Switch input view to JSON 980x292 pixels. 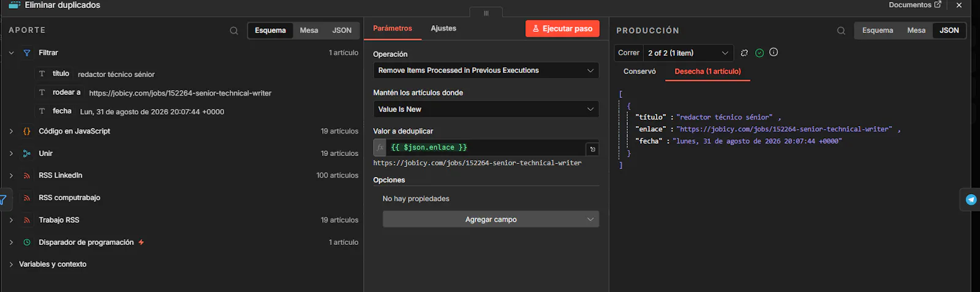pyautogui.click(x=342, y=31)
